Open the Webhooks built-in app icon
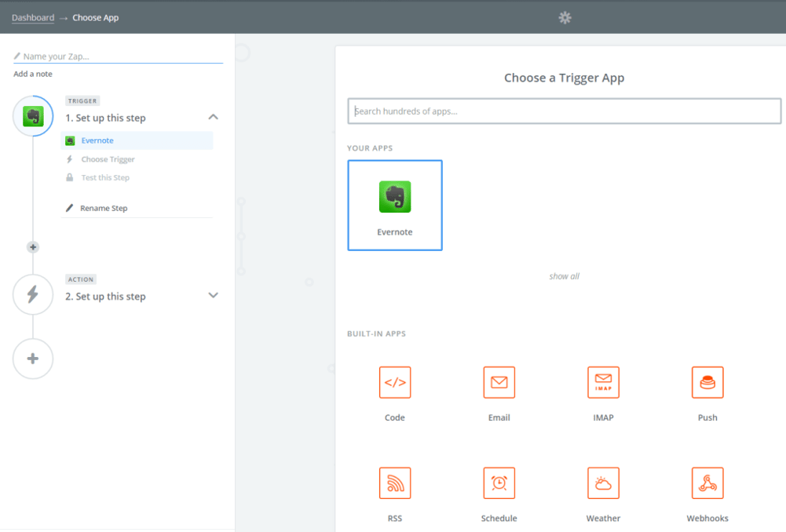 (x=707, y=483)
